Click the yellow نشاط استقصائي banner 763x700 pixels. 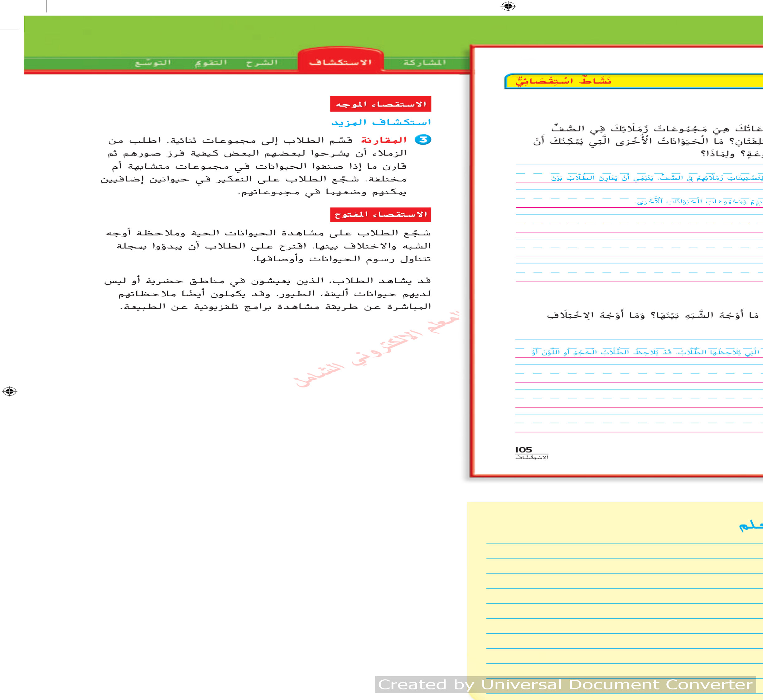(x=634, y=81)
